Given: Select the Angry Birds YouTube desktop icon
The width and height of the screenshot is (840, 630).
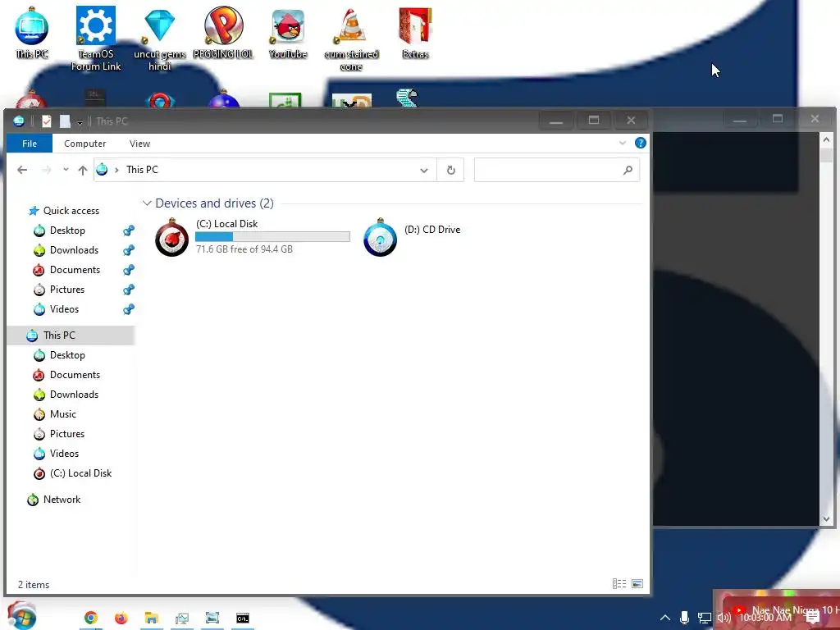Looking at the screenshot, I should pos(288,33).
